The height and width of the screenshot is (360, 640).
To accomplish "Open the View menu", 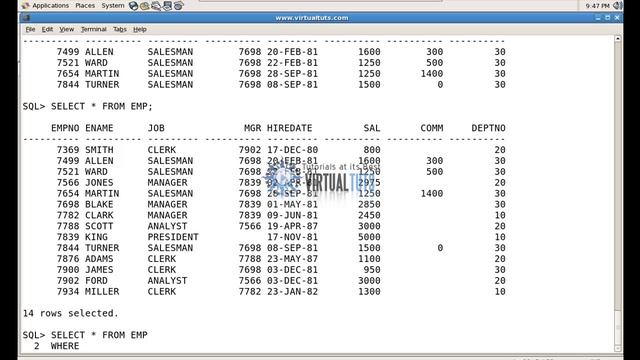I will point(67,29).
